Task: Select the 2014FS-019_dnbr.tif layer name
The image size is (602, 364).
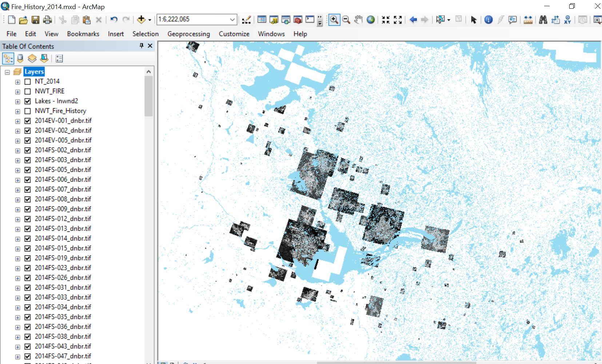Action: (x=63, y=258)
